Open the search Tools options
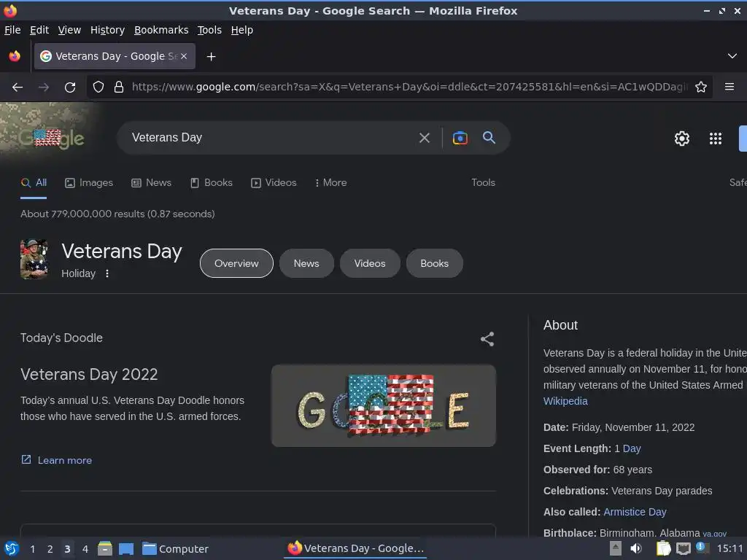 click(x=483, y=183)
